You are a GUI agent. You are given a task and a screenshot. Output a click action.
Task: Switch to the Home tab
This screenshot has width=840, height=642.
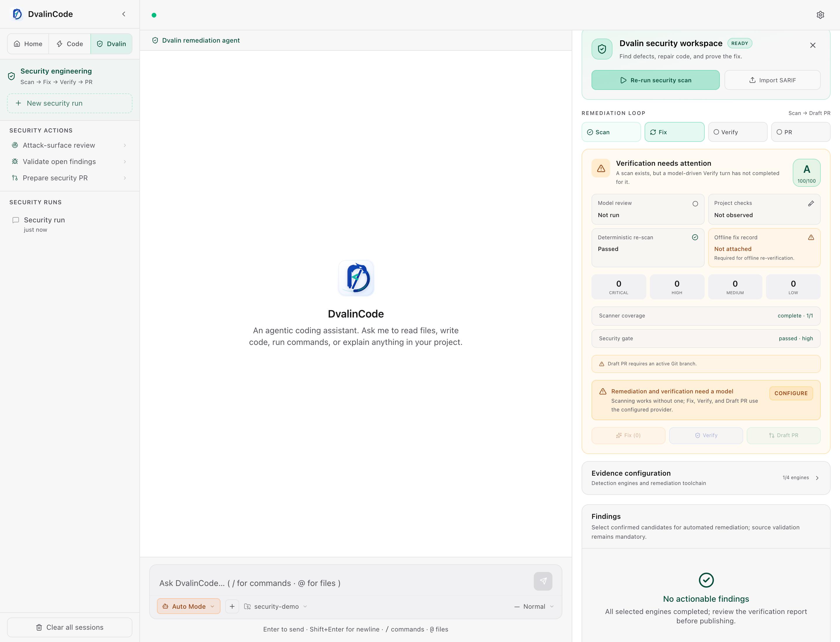[28, 44]
